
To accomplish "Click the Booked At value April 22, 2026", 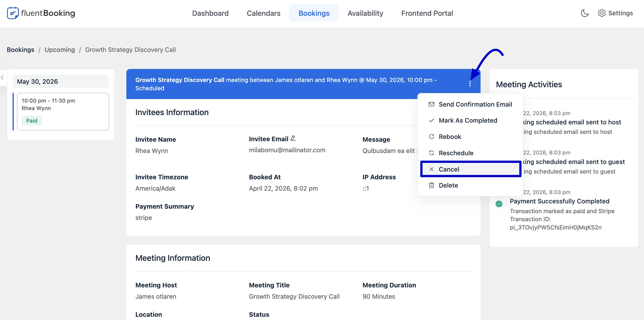I will pyautogui.click(x=283, y=188).
